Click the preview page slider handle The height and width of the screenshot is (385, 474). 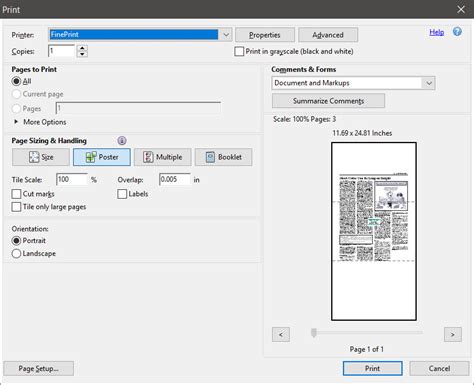click(314, 333)
